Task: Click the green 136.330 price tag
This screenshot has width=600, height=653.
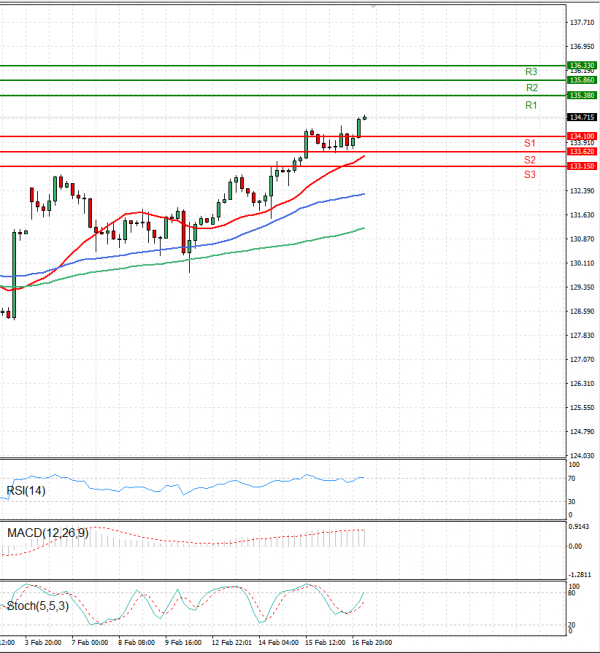Action: tap(582, 65)
